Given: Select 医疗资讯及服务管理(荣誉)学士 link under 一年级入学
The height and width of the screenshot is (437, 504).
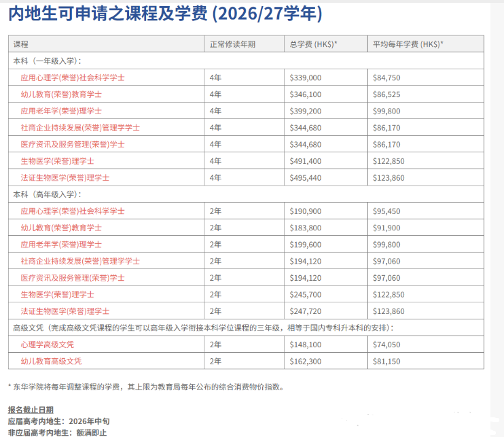Looking at the screenshot, I should (x=73, y=144).
